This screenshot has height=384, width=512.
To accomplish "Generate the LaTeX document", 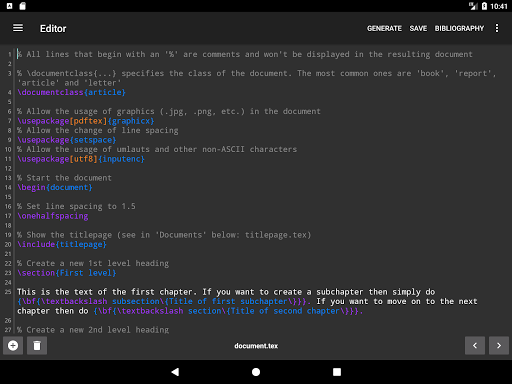I will [384, 28].
